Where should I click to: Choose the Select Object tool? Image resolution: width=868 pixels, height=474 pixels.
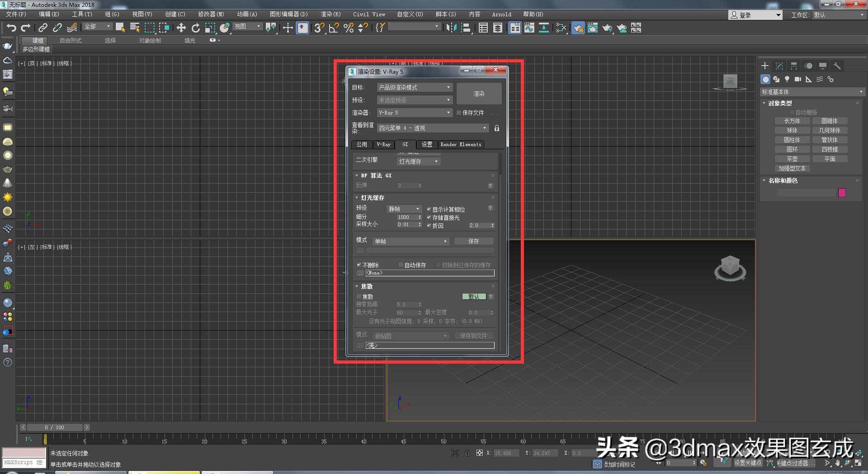(x=120, y=28)
